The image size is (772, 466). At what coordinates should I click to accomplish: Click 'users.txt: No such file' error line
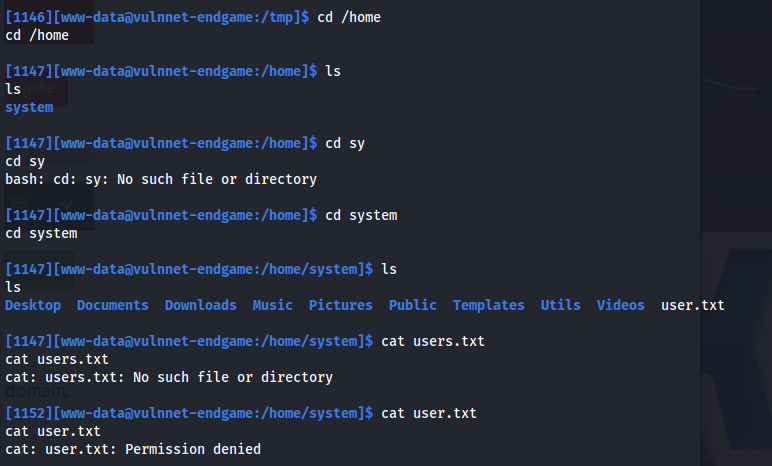click(x=169, y=377)
